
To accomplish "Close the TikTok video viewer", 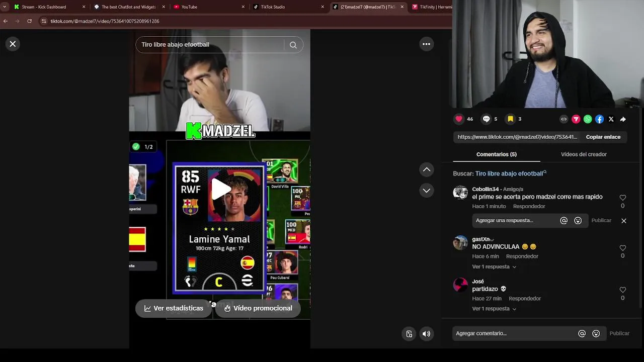I will pos(13,44).
